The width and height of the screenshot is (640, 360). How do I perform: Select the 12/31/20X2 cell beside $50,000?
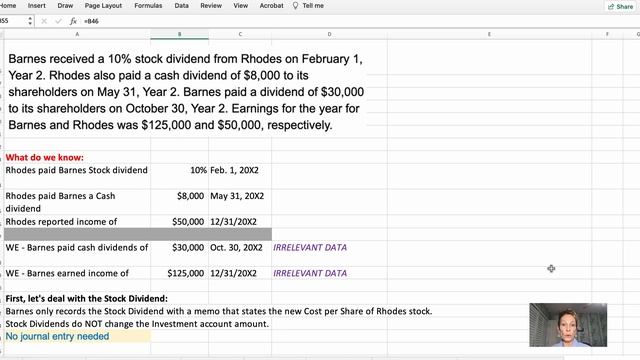[x=240, y=222]
